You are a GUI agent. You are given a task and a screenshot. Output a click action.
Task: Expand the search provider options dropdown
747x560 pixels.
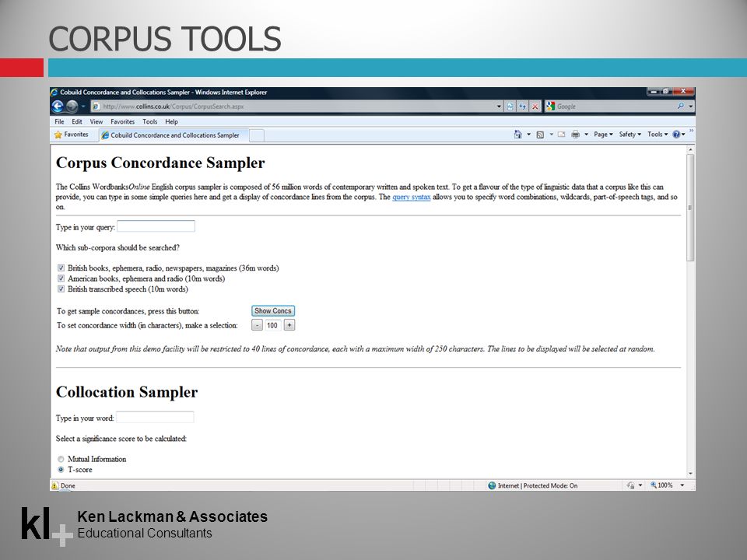(690, 107)
